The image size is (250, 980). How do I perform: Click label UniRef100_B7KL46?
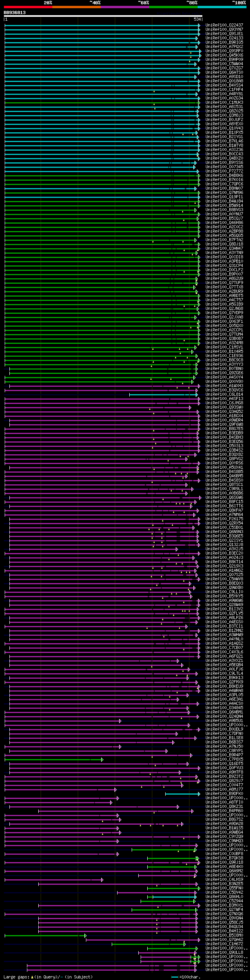tap(224, 141)
